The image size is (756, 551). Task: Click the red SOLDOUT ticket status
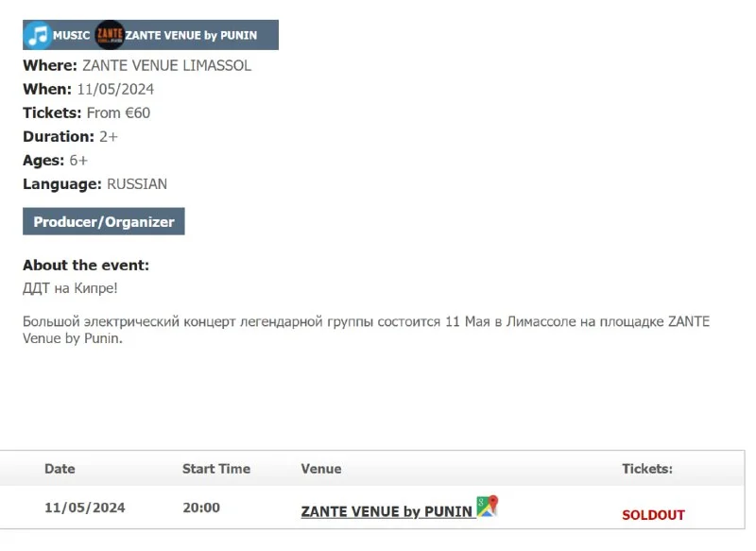(x=653, y=515)
